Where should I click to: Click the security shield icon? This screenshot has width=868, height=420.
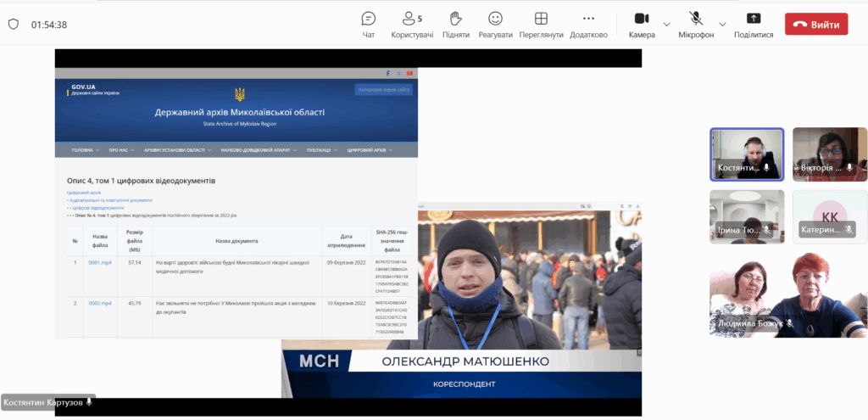pyautogui.click(x=13, y=25)
